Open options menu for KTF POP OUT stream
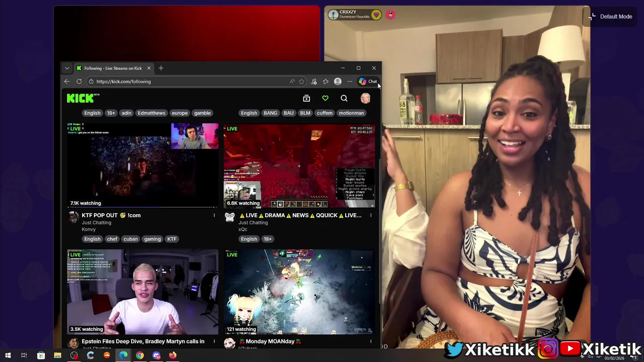Screen dimensions: 644x362 pos(214,215)
